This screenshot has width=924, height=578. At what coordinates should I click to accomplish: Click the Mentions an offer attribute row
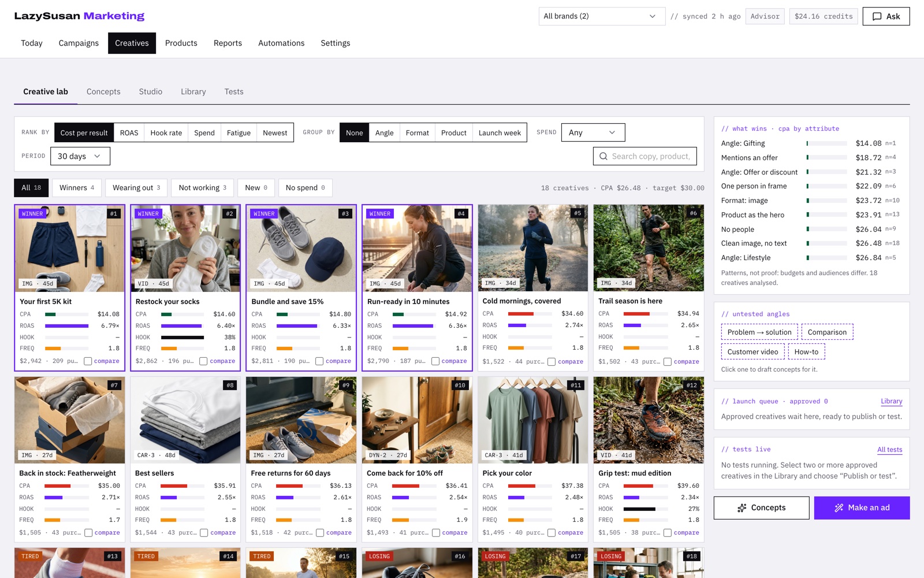[x=811, y=158]
